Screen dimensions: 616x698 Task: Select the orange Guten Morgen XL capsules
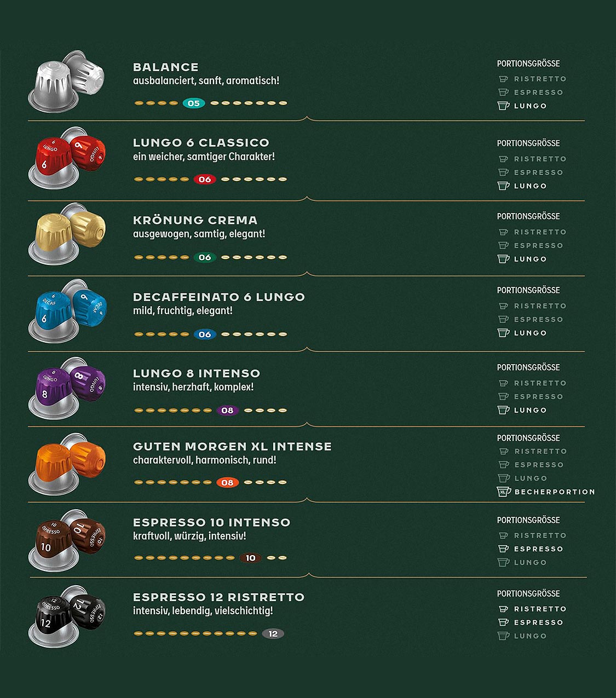(x=67, y=464)
